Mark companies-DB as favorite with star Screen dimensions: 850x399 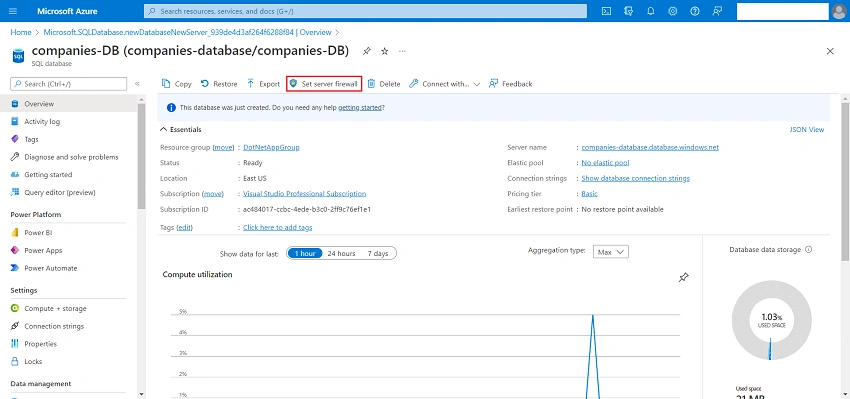pos(384,51)
